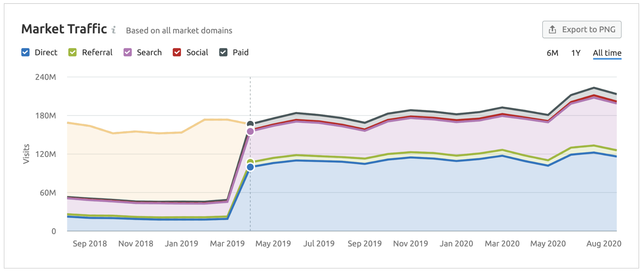Screen dimensions: 644x273
Task: Select the 1Y time range
Action: click(576, 53)
